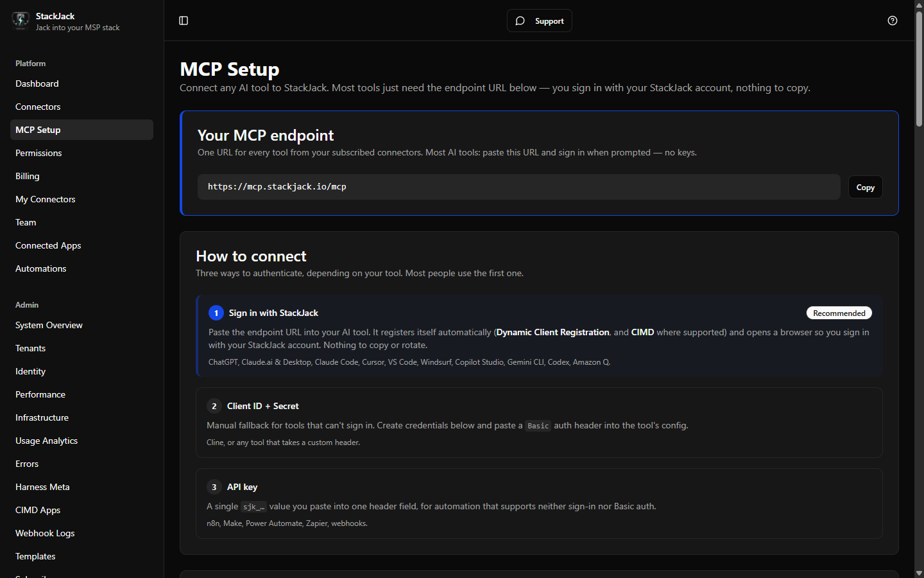This screenshot has height=578, width=924.
Task: Click the Admin section label
Action: click(27, 305)
